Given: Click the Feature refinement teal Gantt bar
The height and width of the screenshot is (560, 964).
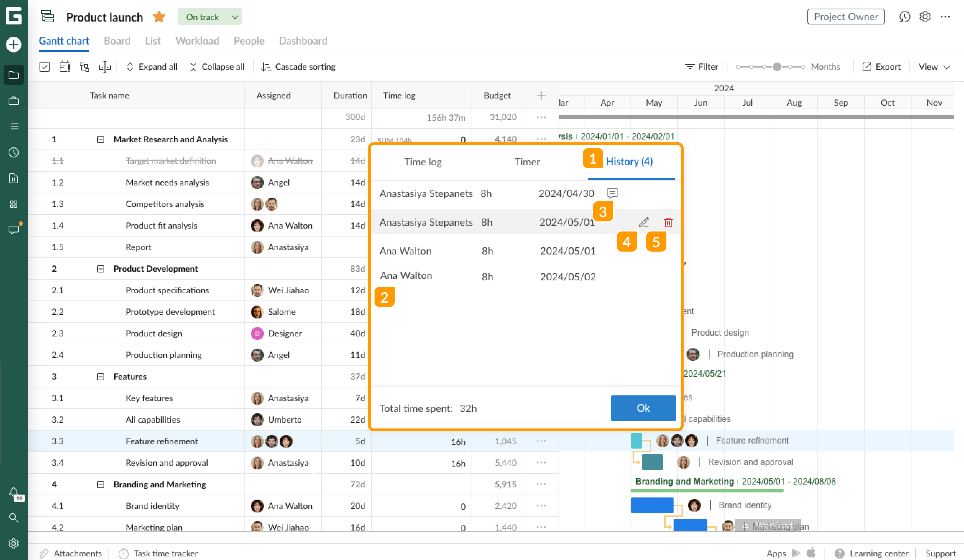Looking at the screenshot, I should (636, 441).
